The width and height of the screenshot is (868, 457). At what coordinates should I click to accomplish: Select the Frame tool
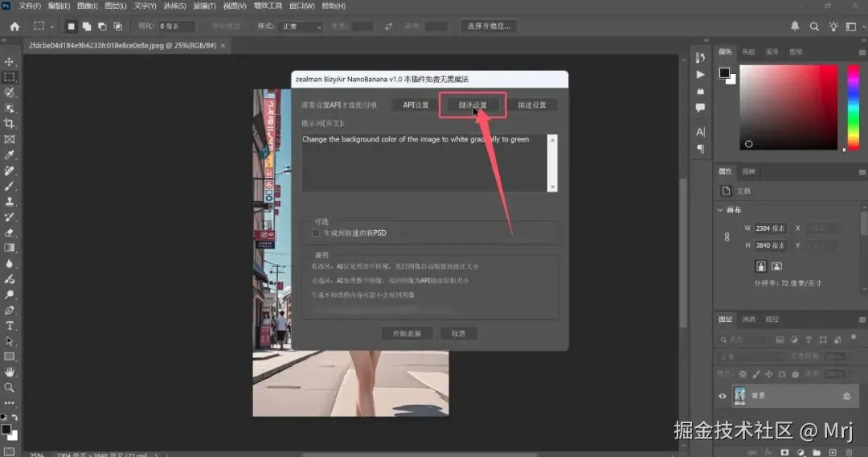click(10, 139)
